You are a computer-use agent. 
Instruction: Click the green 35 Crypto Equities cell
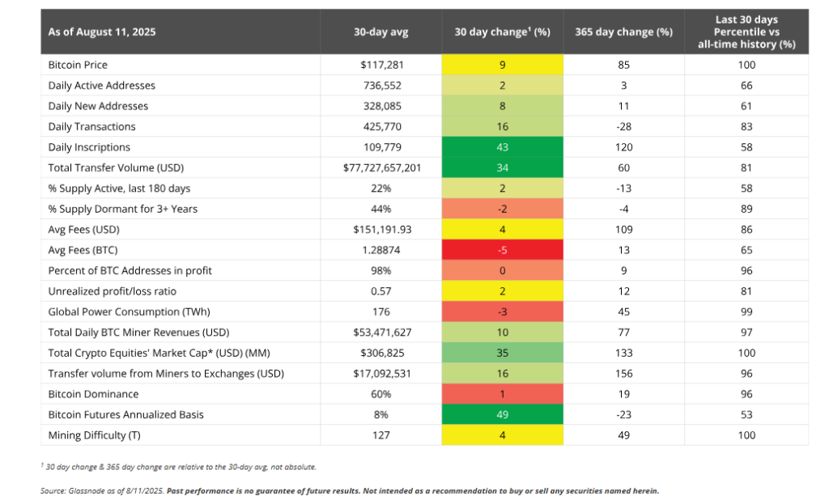click(502, 353)
